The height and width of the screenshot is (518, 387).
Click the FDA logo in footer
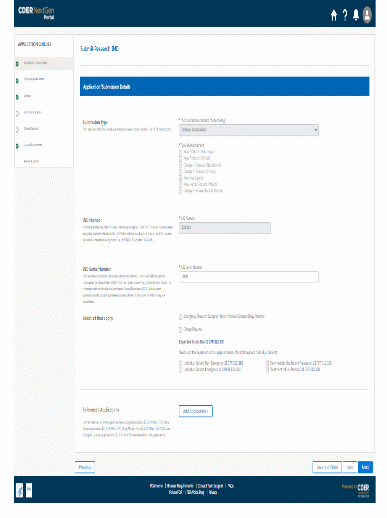pyautogui.click(x=29, y=490)
